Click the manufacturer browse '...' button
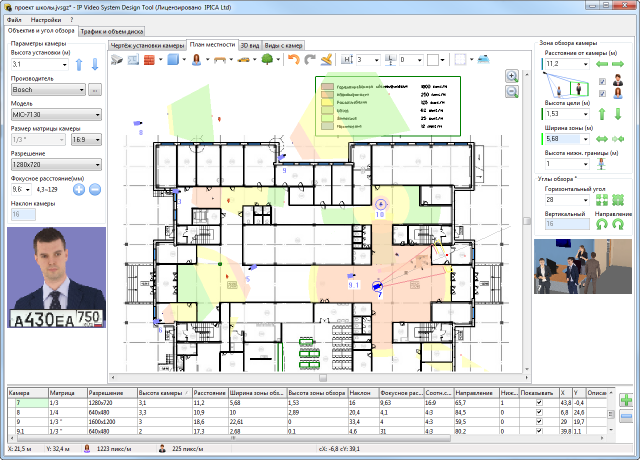 95,90
